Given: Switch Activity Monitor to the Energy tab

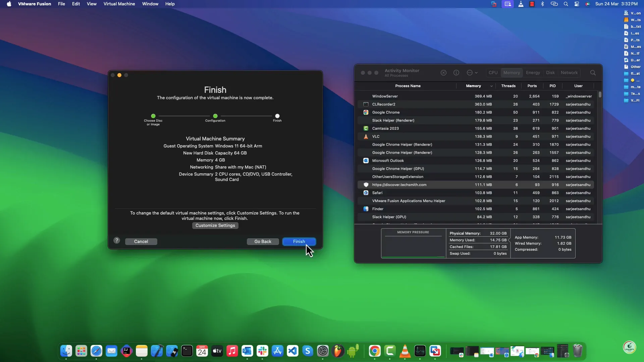Looking at the screenshot, I should [x=533, y=73].
